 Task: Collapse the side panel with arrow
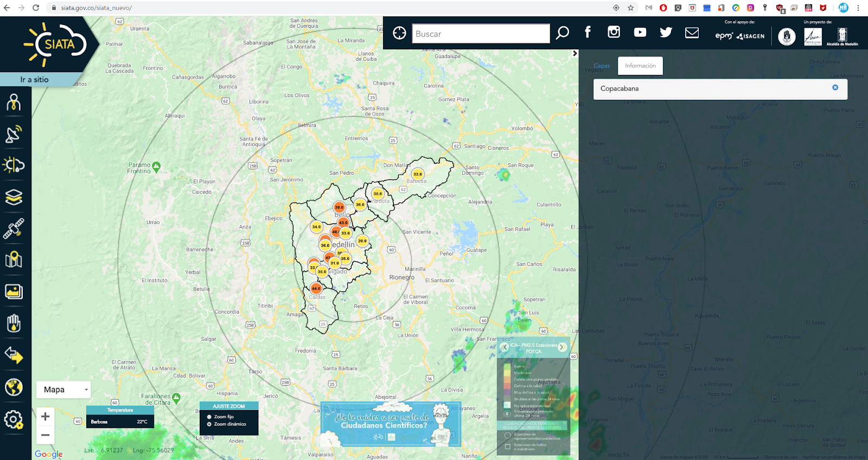click(575, 54)
